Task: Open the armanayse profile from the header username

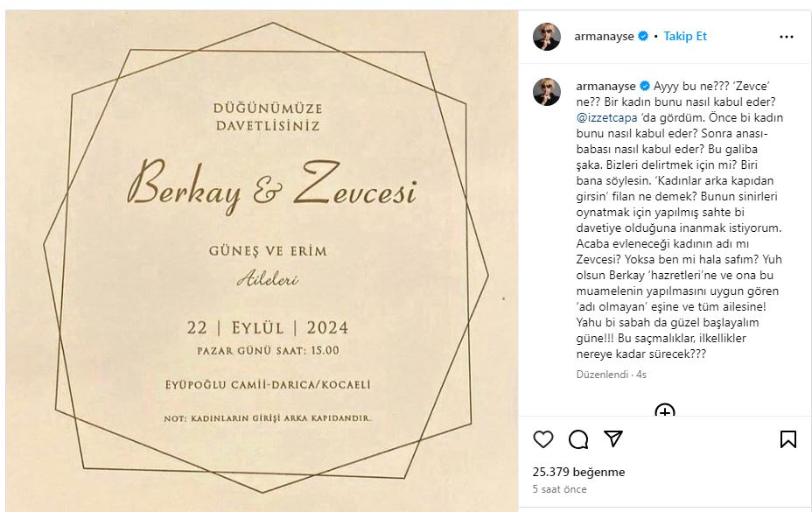Action: coord(604,36)
